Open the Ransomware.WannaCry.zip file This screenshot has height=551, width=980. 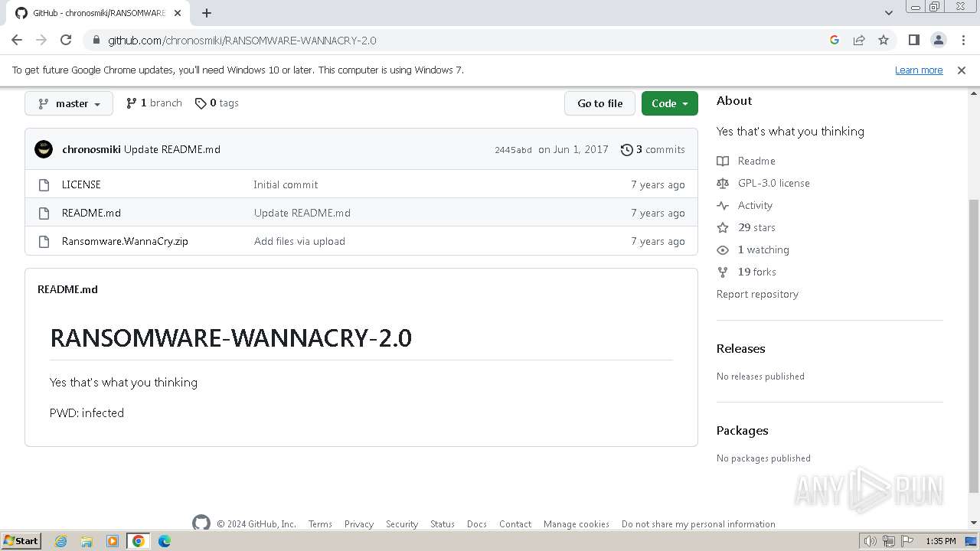pos(125,241)
